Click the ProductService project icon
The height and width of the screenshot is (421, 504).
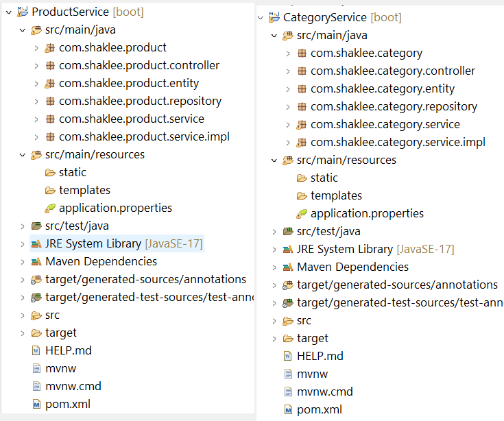pos(22,12)
